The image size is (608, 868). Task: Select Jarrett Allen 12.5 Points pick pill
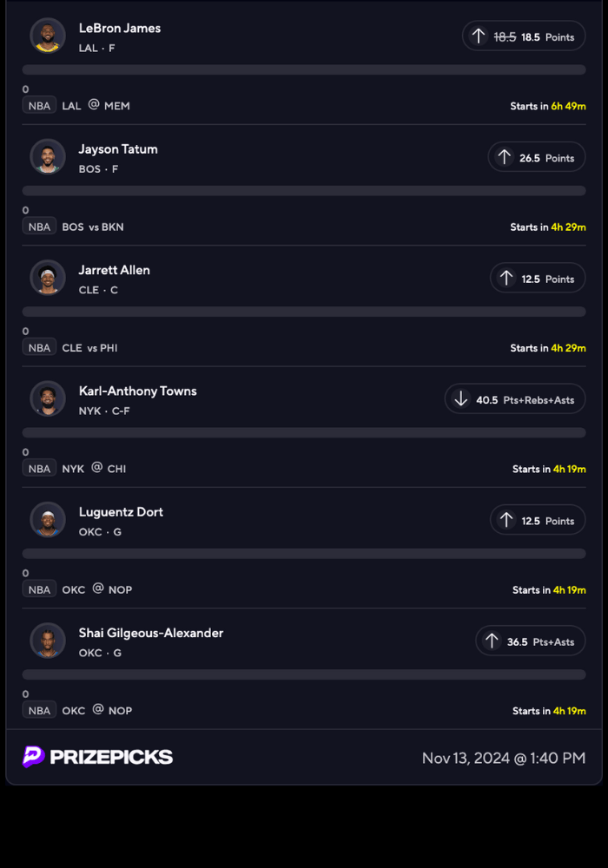[x=538, y=279]
